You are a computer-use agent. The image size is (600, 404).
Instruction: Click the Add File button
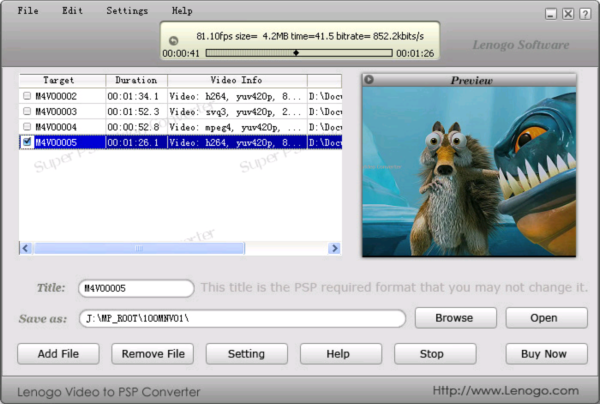click(x=58, y=354)
